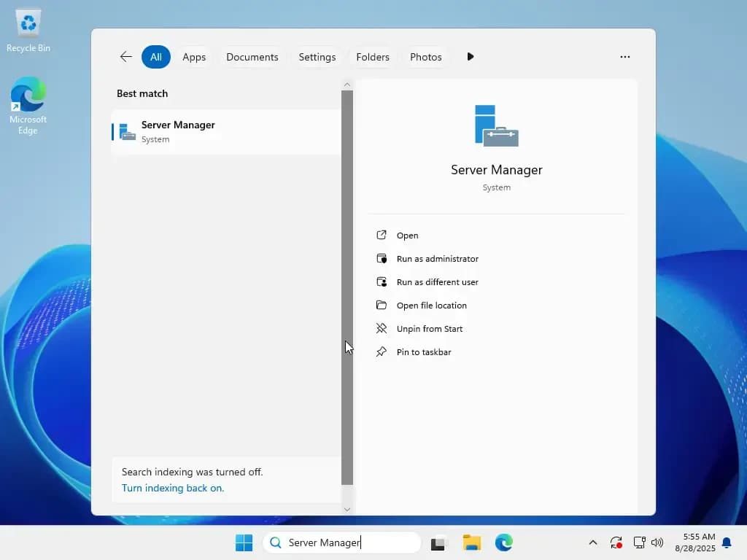This screenshot has width=747, height=560.
Task: Go back with the left arrow in search
Action: click(125, 57)
